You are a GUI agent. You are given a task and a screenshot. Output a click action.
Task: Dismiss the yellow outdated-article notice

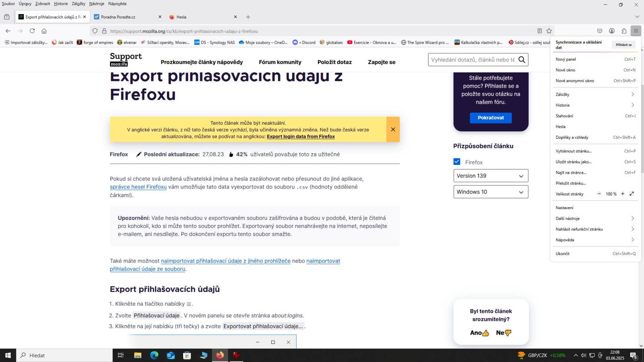[393, 130]
